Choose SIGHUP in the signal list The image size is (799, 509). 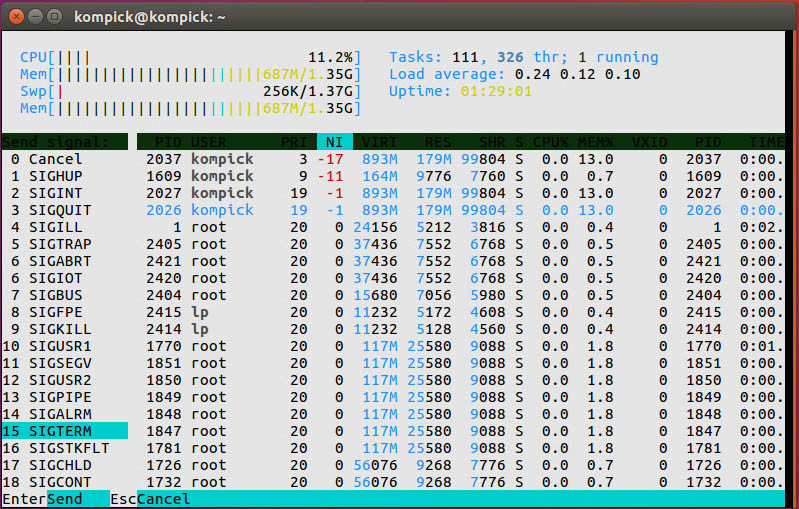pos(65,176)
